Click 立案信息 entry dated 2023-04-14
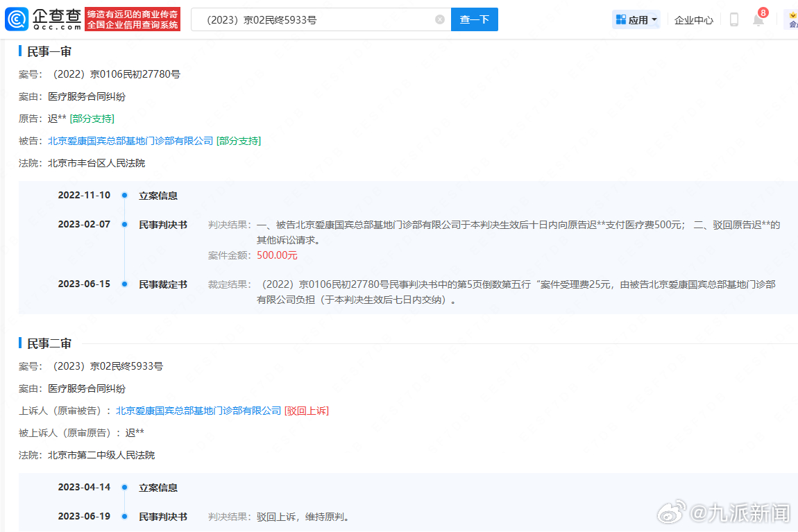The width and height of the screenshot is (798, 532). [x=158, y=488]
